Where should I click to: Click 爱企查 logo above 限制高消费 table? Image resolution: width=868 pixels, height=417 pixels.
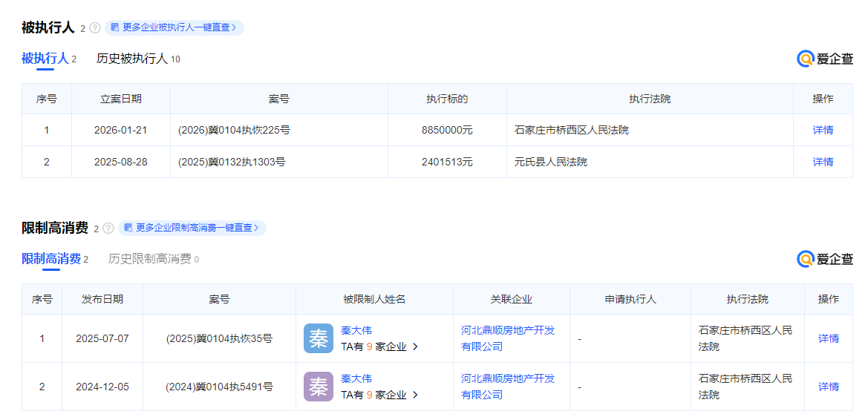coord(825,259)
